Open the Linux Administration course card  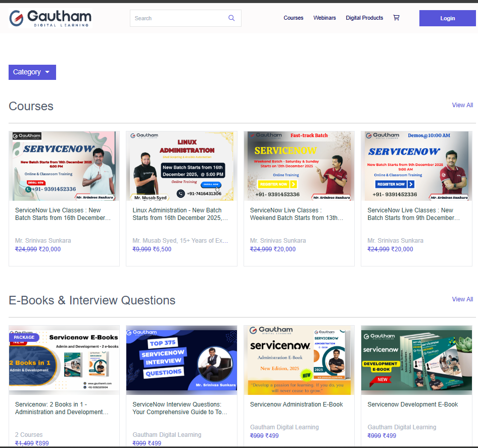pyautogui.click(x=181, y=166)
